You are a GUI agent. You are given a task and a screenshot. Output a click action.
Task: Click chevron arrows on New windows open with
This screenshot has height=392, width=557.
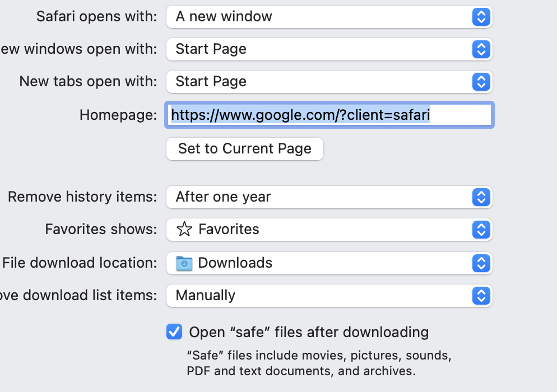(x=481, y=49)
